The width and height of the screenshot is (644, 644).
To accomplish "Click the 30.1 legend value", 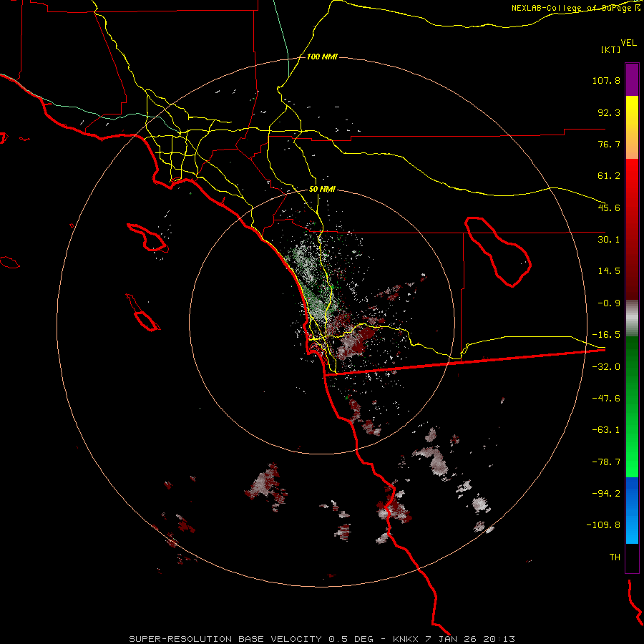I will click(609, 240).
